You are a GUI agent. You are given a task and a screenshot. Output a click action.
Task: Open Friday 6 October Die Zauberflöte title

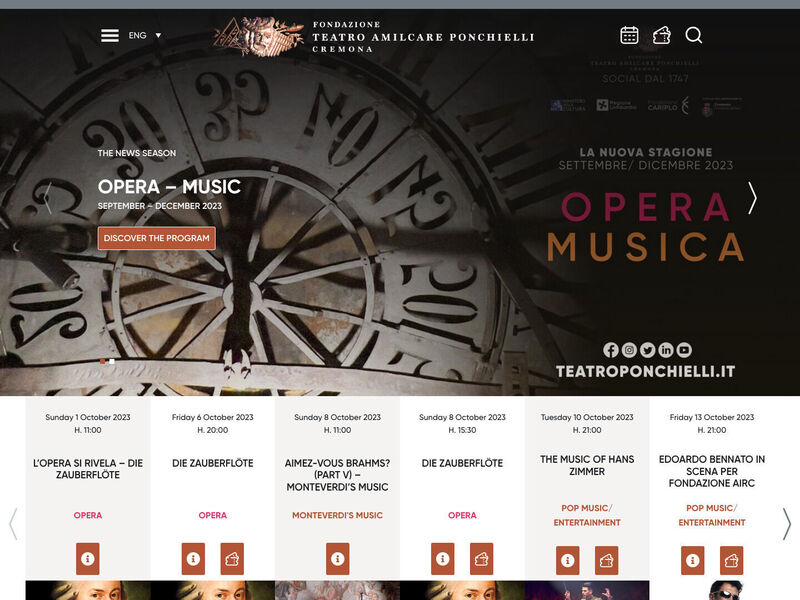213,463
